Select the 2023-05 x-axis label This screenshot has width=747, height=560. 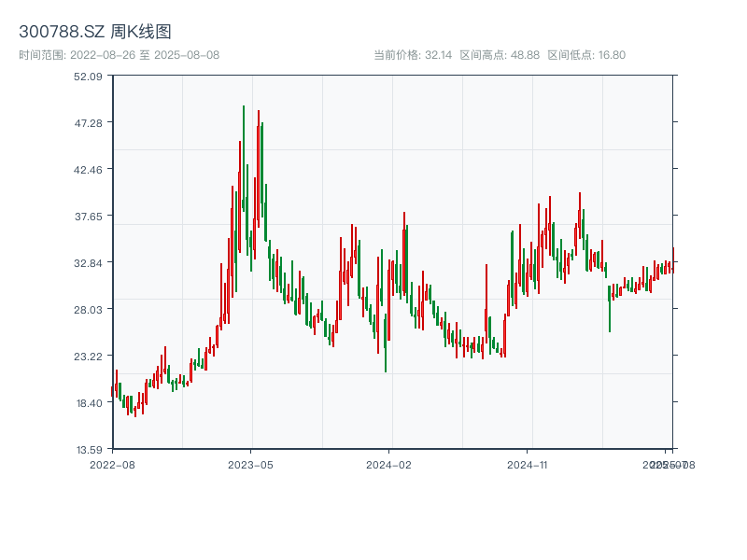[x=250, y=464]
